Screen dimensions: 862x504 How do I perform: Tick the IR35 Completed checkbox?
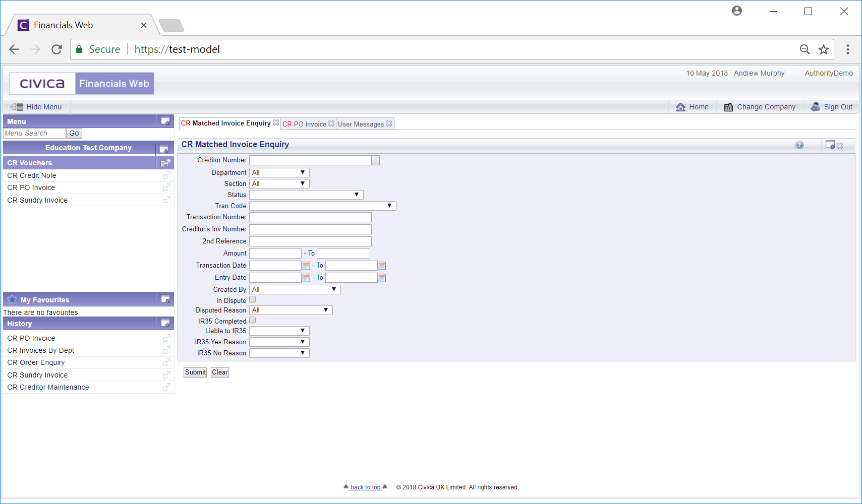[x=253, y=321]
